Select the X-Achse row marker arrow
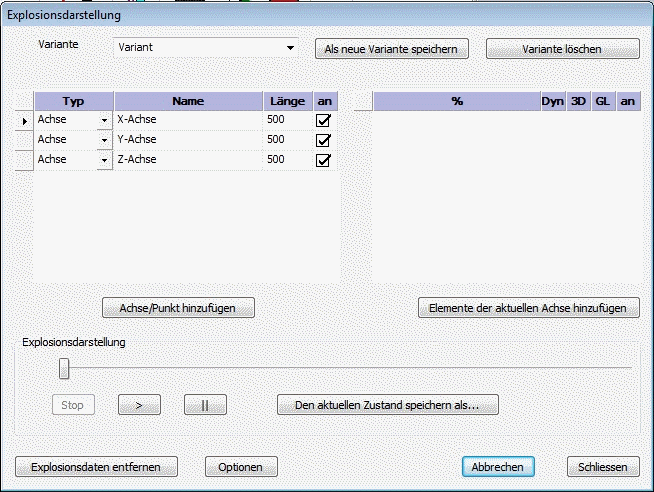 pyautogui.click(x=24, y=121)
